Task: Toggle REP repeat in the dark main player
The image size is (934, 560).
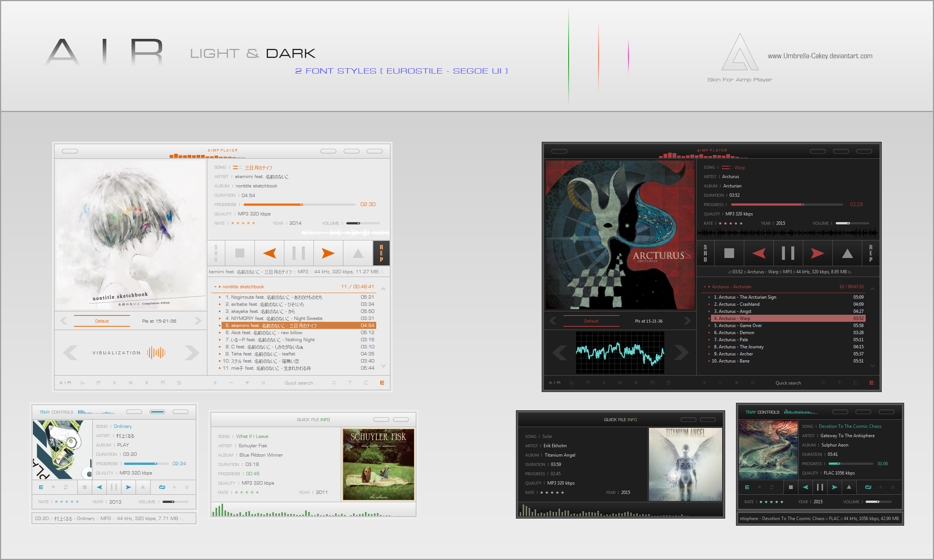Action: click(870, 253)
